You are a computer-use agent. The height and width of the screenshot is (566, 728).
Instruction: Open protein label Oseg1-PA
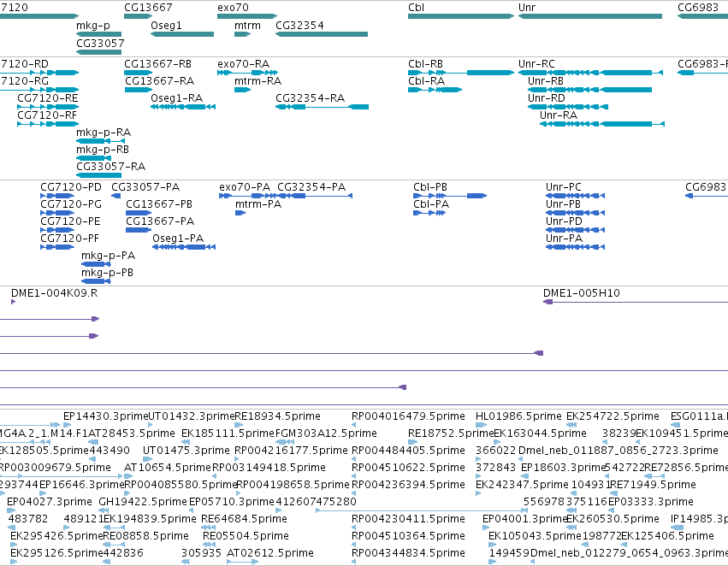(x=178, y=239)
